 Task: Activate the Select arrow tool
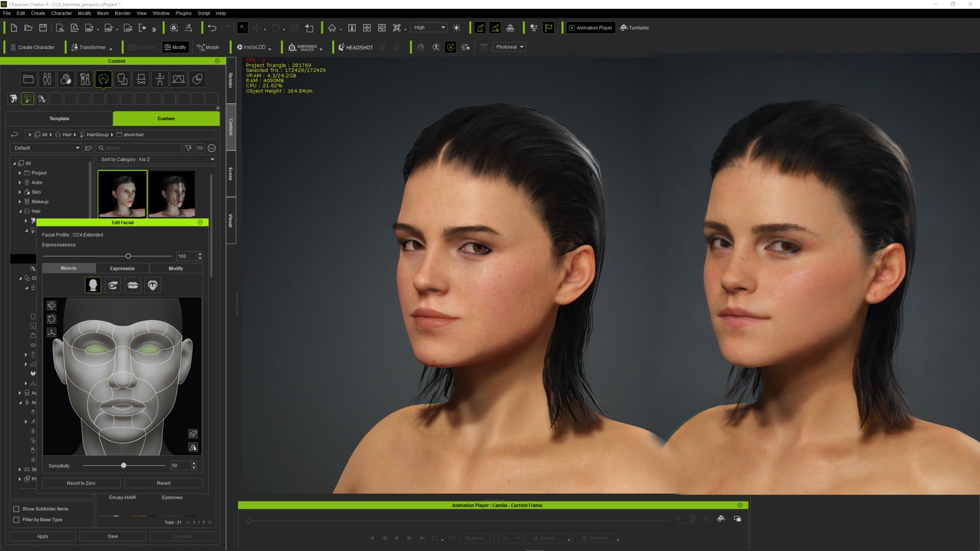[x=243, y=28]
